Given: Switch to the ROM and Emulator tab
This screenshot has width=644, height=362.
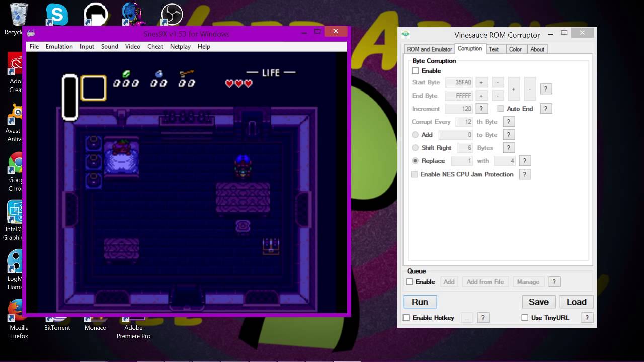Looking at the screenshot, I should 429,49.
